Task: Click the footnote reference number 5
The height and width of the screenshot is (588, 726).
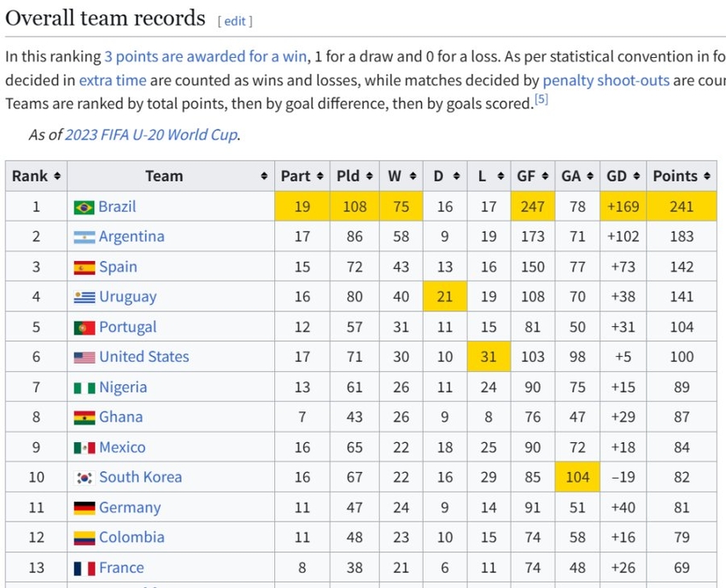Action: (541, 99)
